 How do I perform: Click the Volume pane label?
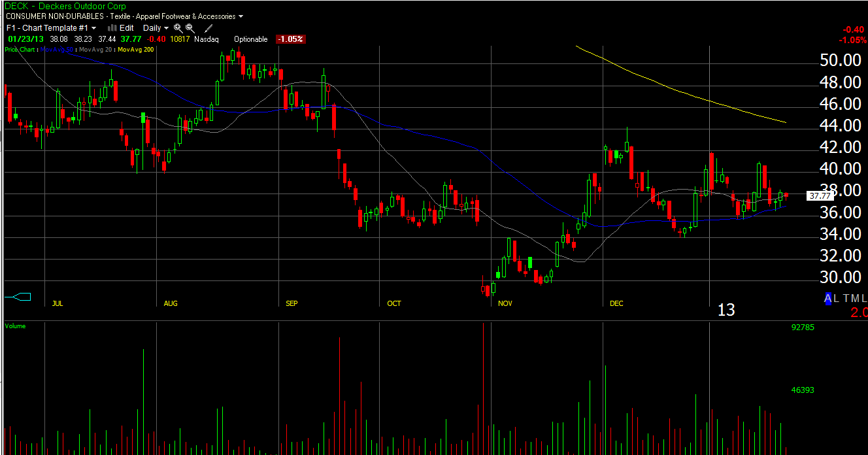[15, 326]
